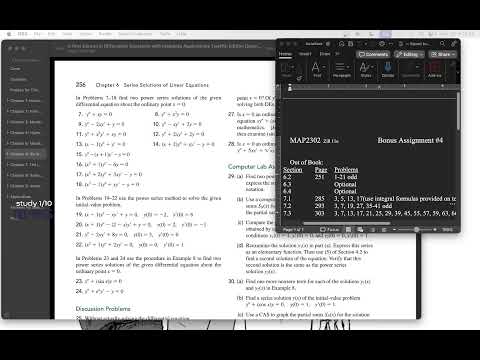480x360 pixels.
Task: Select Print Layout view icon
Action: tap(348, 230)
